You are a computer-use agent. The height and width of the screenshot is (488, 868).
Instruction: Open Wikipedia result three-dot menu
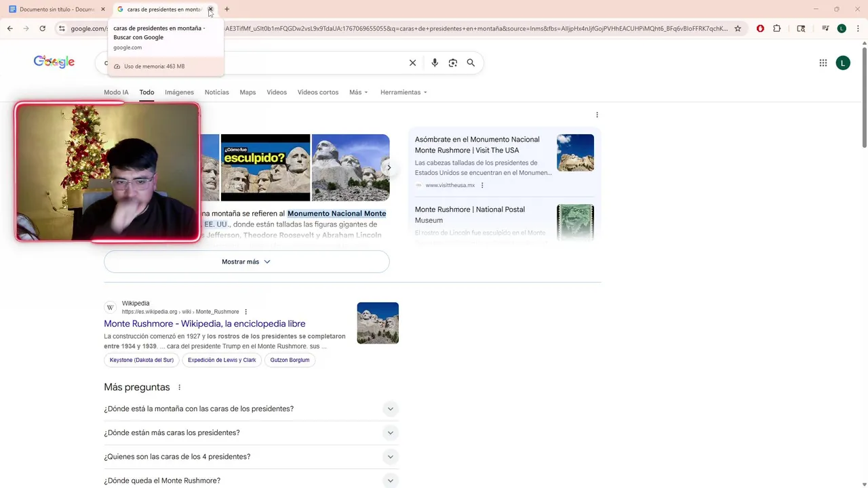pyautogui.click(x=245, y=312)
